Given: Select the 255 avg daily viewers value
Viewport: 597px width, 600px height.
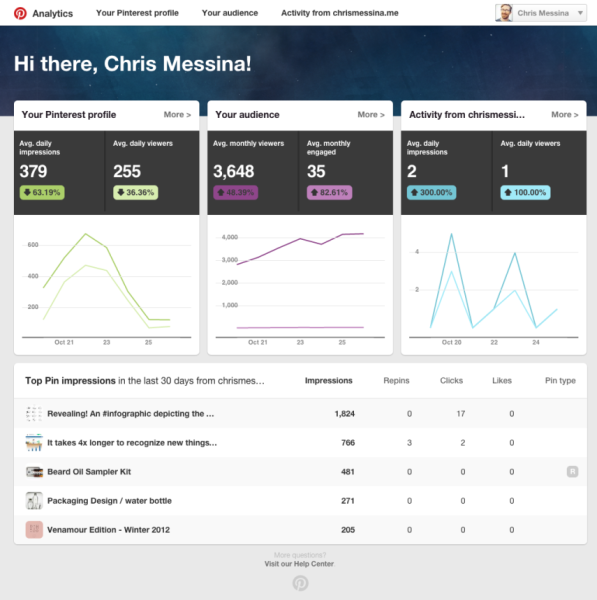Looking at the screenshot, I should (127, 171).
